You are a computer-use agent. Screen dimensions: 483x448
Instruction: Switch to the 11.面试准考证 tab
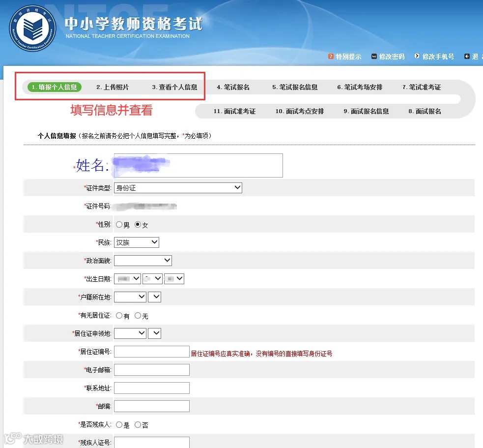tap(234, 111)
